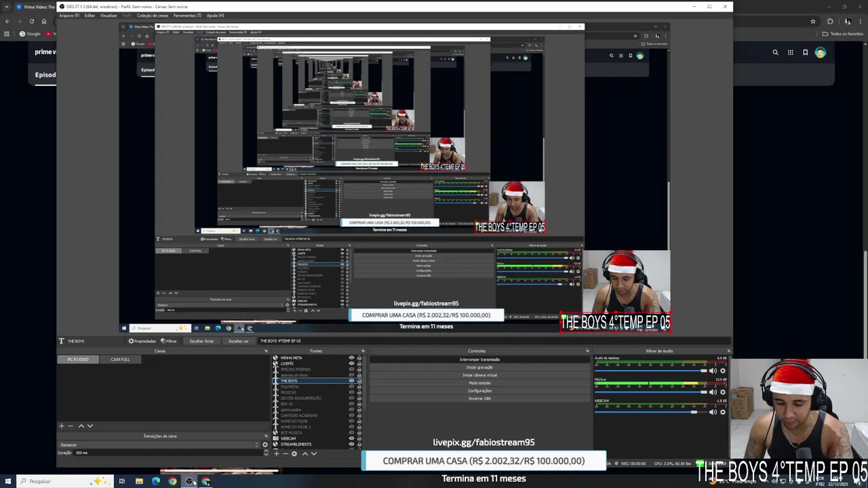Move source down in Fontes list

(314, 453)
